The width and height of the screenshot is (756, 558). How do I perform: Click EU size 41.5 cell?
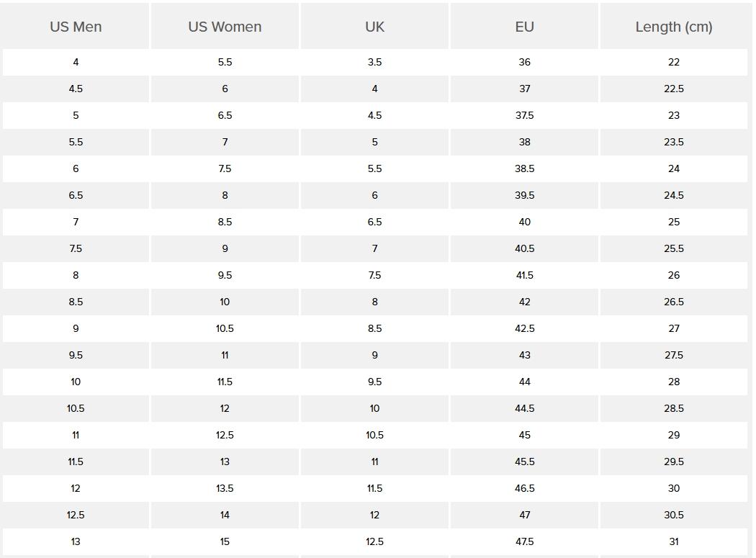(x=524, y=275)
